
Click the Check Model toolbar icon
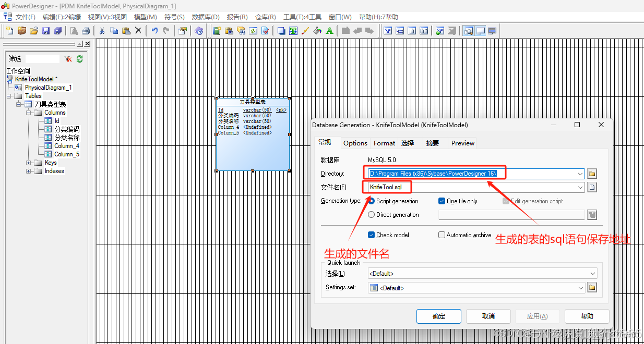265,31
